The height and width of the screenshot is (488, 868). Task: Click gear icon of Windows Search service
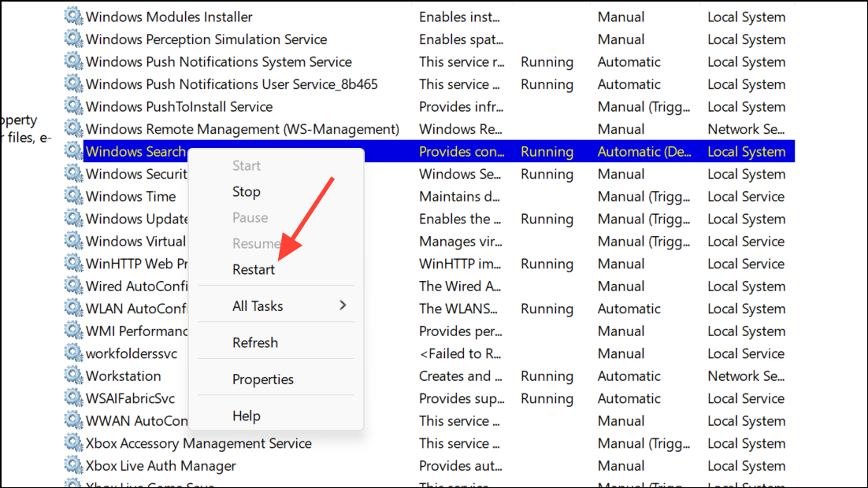73,150
